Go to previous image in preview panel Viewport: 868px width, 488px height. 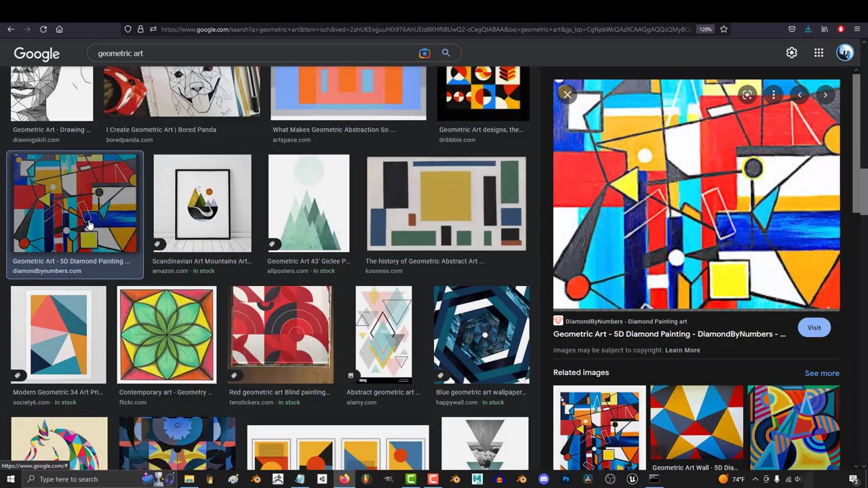[800, 95]
